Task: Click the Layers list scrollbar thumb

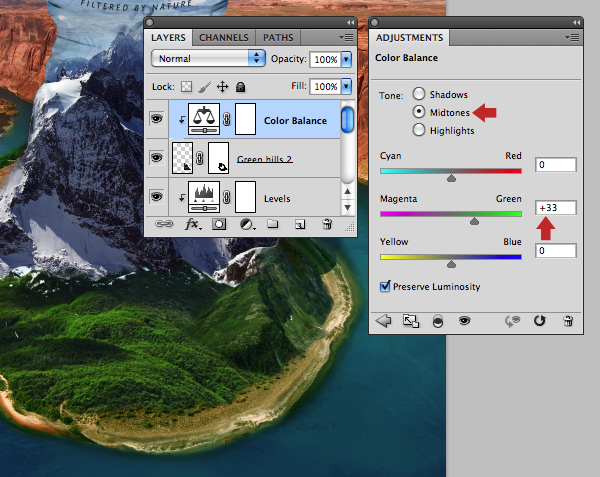Action: click(347, 120)
